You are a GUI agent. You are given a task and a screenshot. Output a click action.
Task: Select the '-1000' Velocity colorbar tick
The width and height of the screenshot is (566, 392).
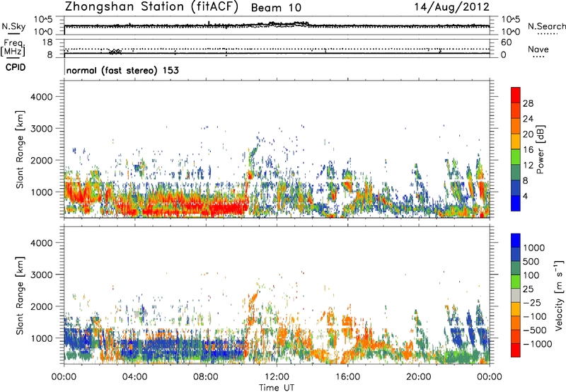click(x=537, y=344)
